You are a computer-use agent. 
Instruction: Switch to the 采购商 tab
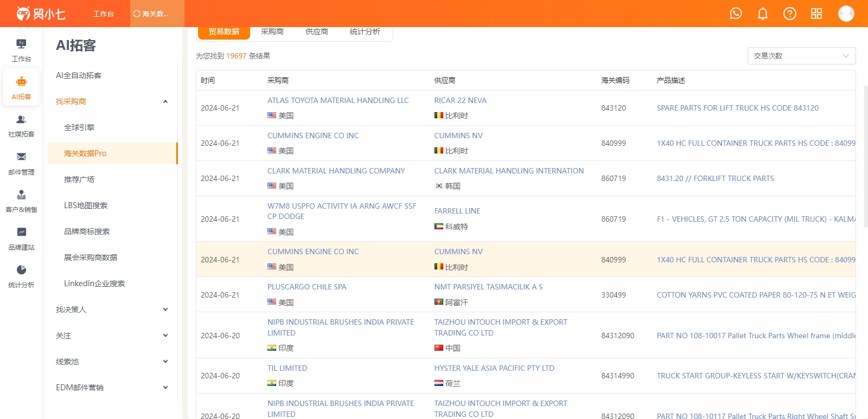click(272, 31)
